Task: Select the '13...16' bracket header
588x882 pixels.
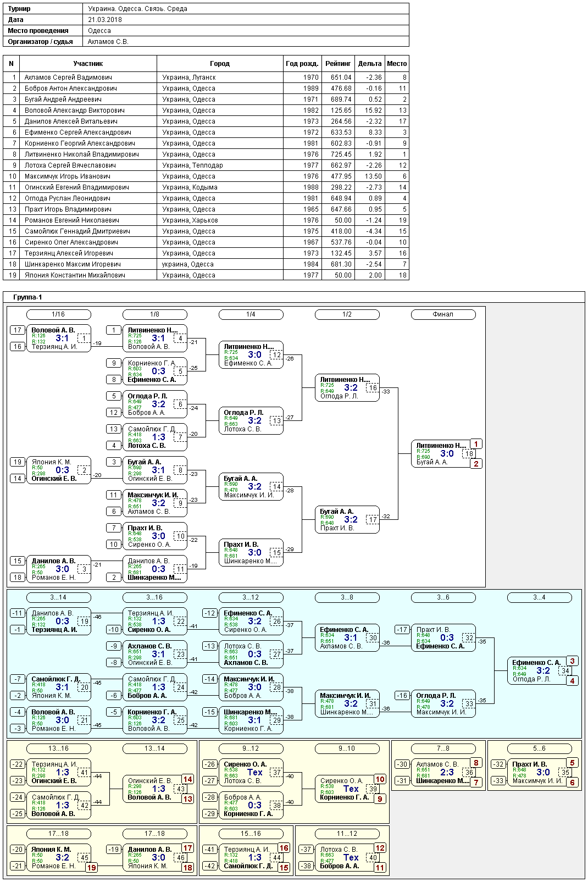Action: 58,748
